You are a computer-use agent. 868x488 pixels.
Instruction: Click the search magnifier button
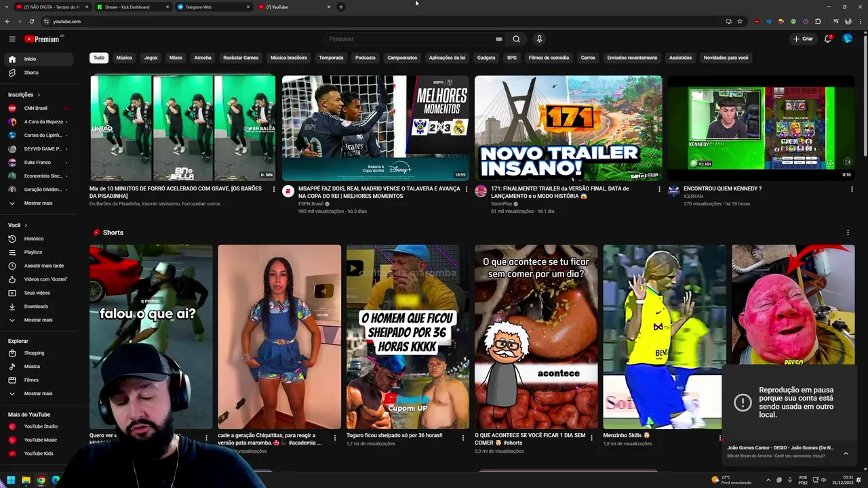point(516,39)
